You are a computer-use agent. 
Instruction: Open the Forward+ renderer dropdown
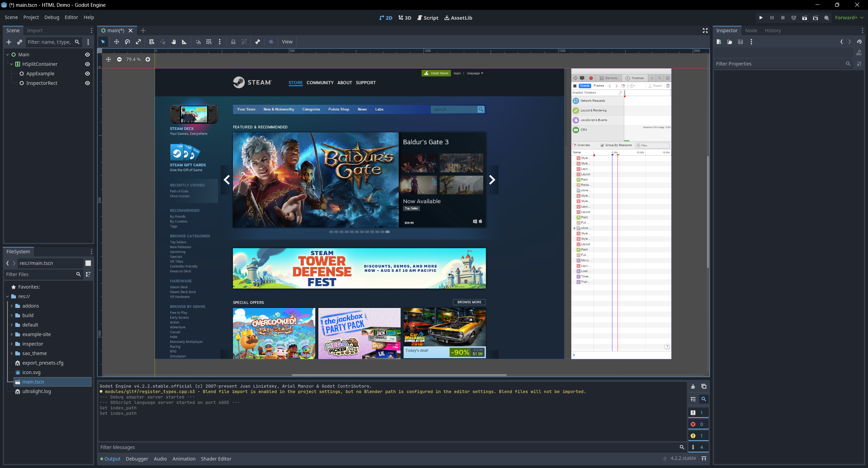[849, 18]
